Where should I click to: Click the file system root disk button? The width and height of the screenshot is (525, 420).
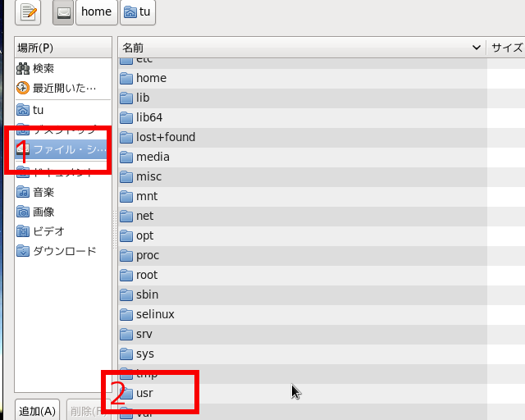(x=63, y=12)
